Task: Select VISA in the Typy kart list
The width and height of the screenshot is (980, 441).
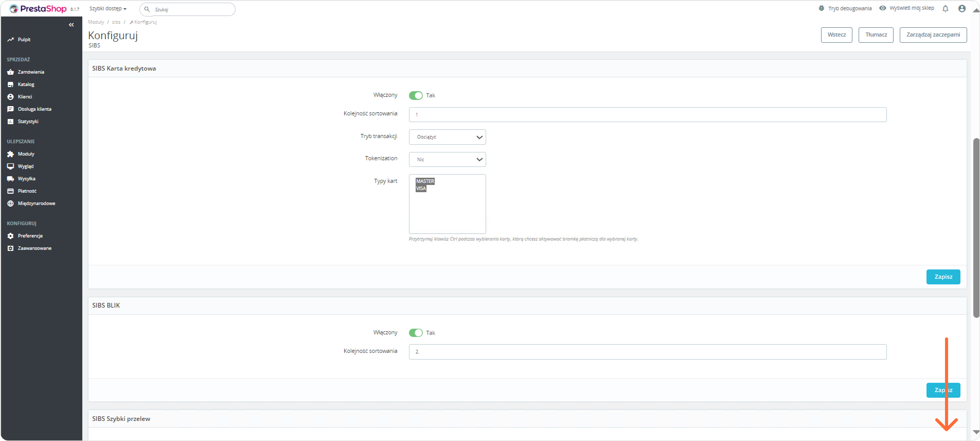Action: click(421, 189)
